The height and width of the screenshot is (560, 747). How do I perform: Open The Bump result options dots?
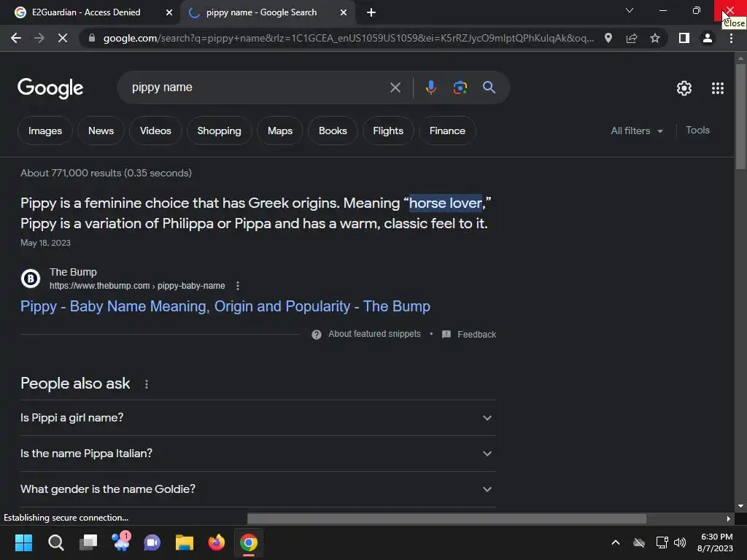(238, 286)
